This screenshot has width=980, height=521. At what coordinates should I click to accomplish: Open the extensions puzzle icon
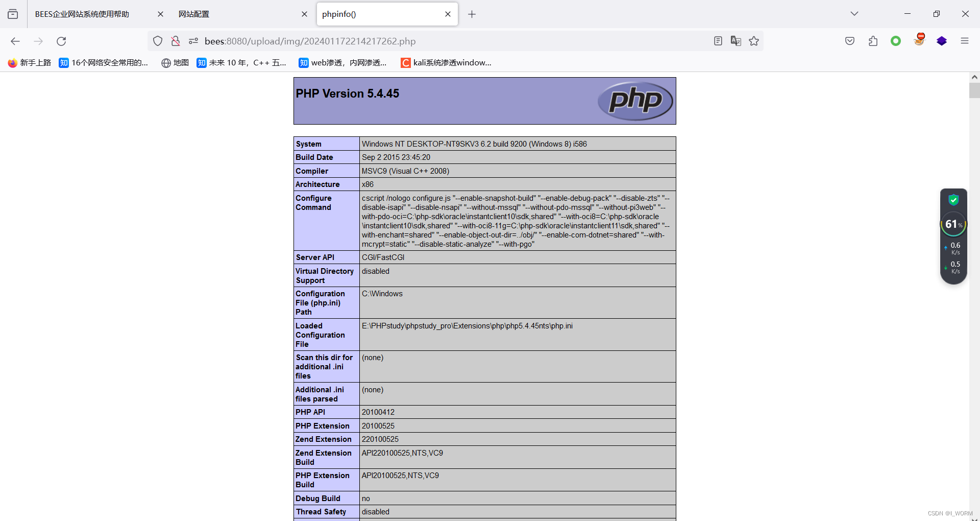pos(873,41)
